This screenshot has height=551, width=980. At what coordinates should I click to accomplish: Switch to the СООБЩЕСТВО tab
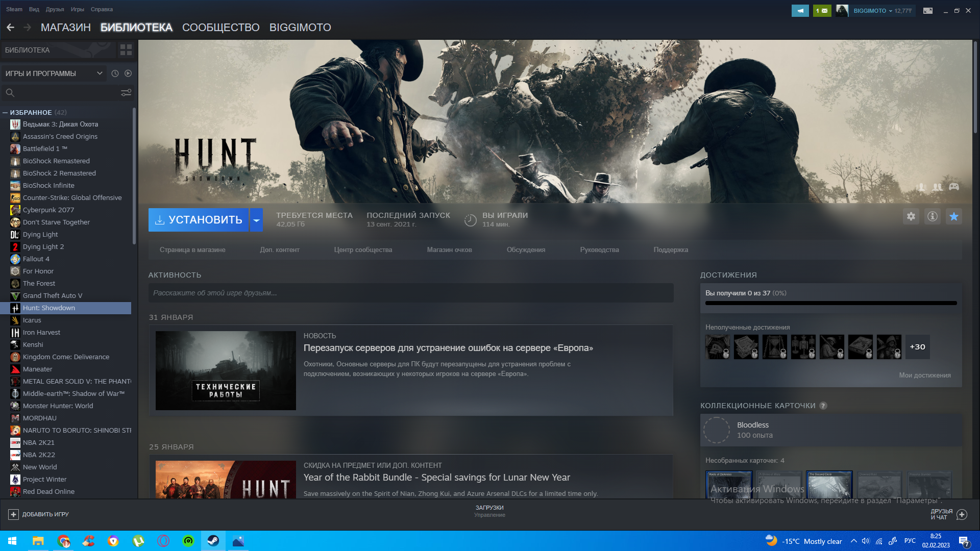pyautogui.click(x=221, y=28)
